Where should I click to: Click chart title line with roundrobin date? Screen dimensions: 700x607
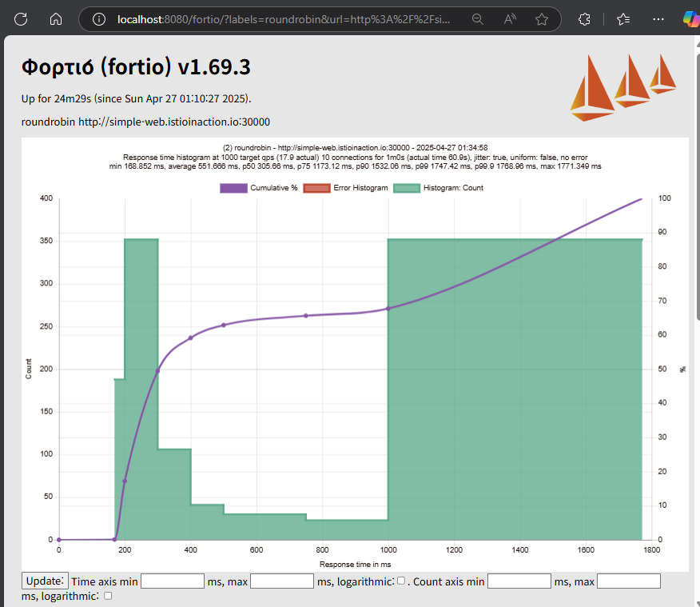[x=355, y=147]
